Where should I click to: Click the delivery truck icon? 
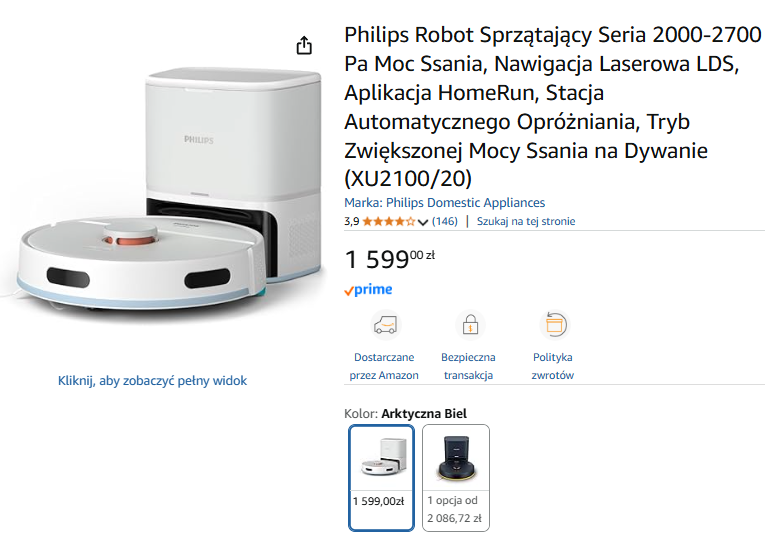[x=385, y=325]
